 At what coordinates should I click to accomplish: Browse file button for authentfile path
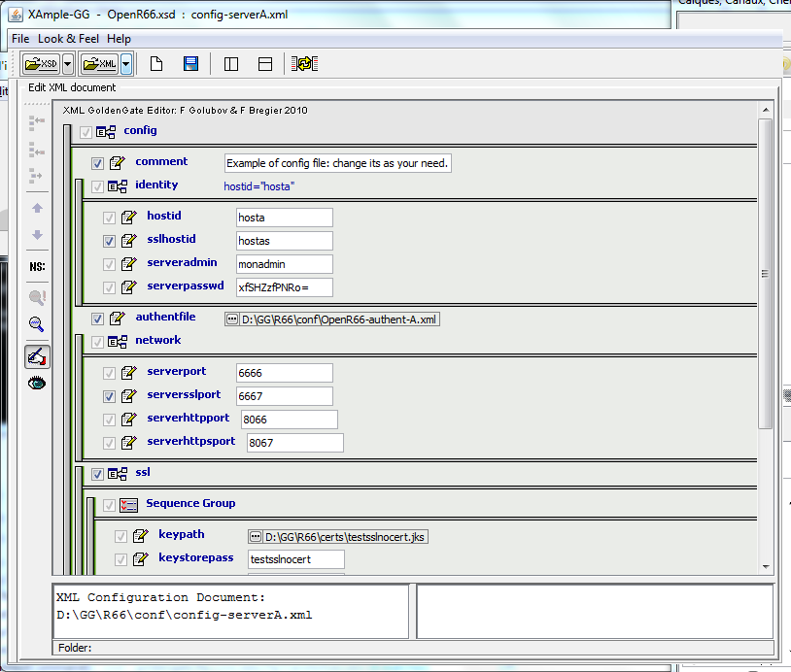pos(232,319)
